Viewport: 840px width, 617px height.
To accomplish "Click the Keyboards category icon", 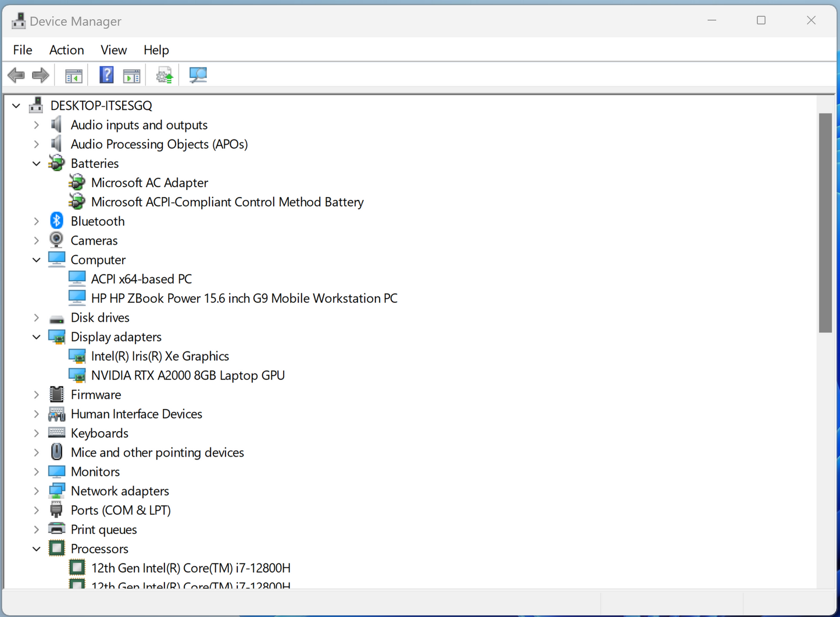I will [x=56, y=433].
